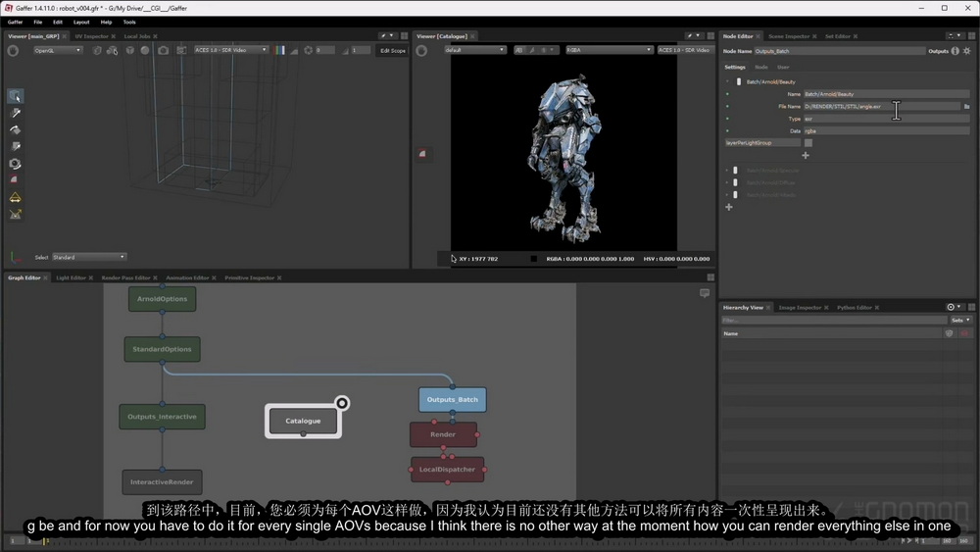This screenshot has height=552, width=980.
Task: Click the Hierarchy View Filter field
Action: coord(834,320)
